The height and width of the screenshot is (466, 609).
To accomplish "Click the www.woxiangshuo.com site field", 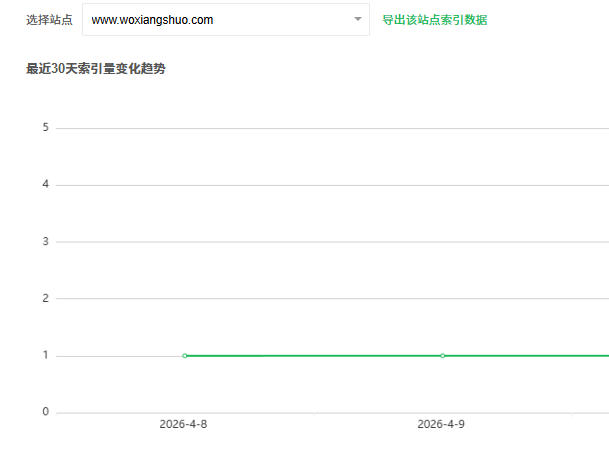I will 226,20.
